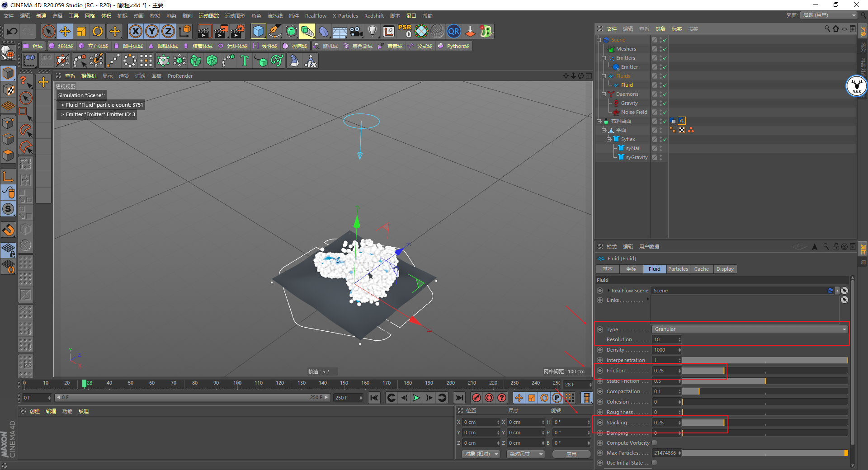The height and width of the screenshot is (470, 868).
Task: Enable the Use Initial State checkbox
Action: pyautogui.click(x=654, y=463)
